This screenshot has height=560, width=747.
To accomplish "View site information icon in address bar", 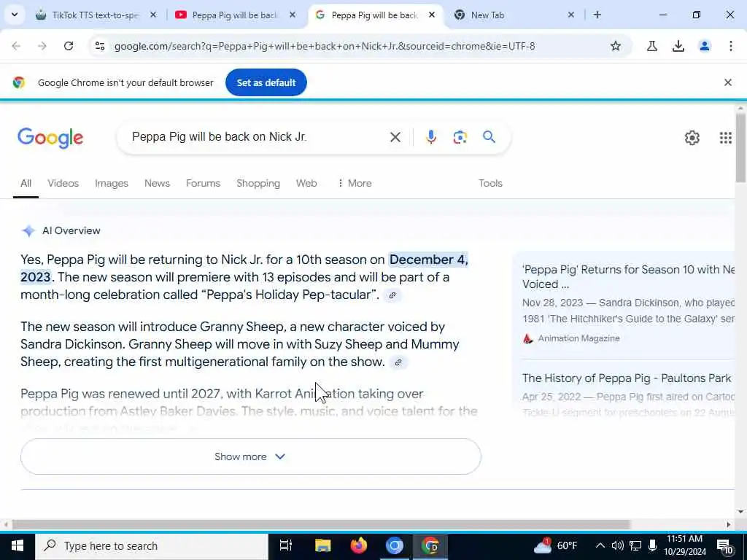I will coord(100,46).
